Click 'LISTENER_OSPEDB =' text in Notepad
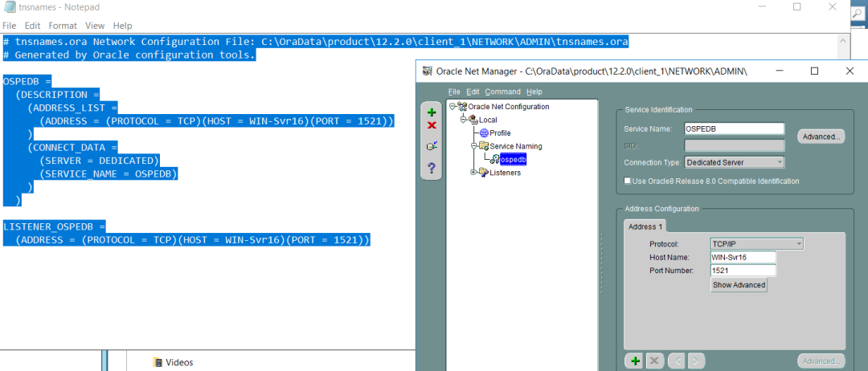This screenshot has width=868, height=371. coord(55,226)
